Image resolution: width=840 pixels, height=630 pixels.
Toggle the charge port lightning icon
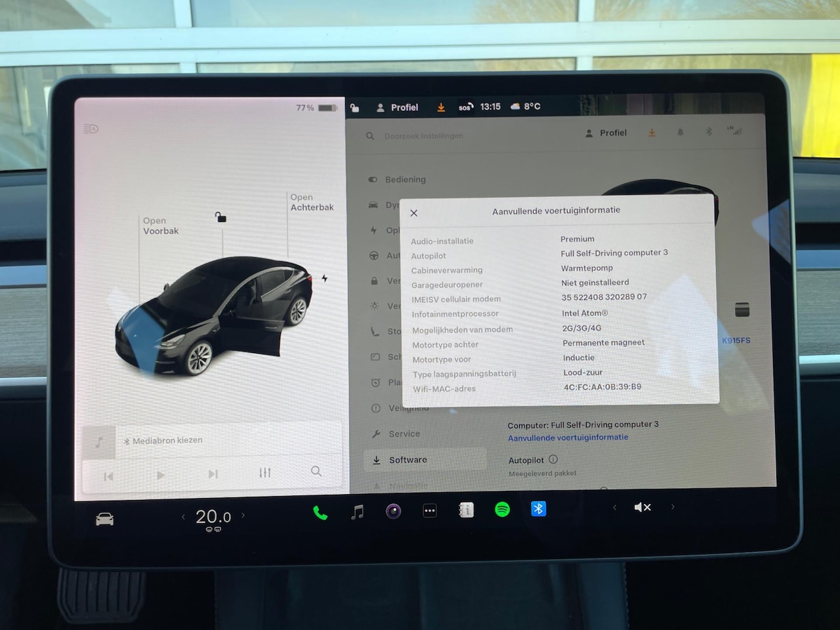[x=325, y=278]
